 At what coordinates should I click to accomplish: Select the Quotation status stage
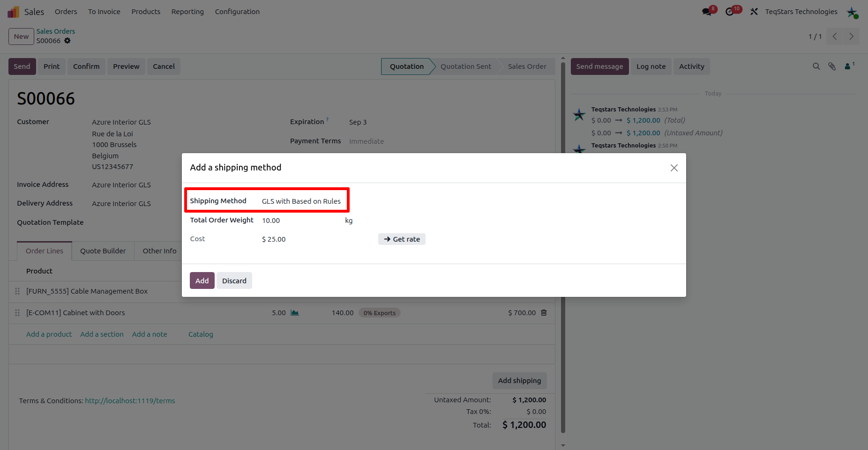click(406, 66)
